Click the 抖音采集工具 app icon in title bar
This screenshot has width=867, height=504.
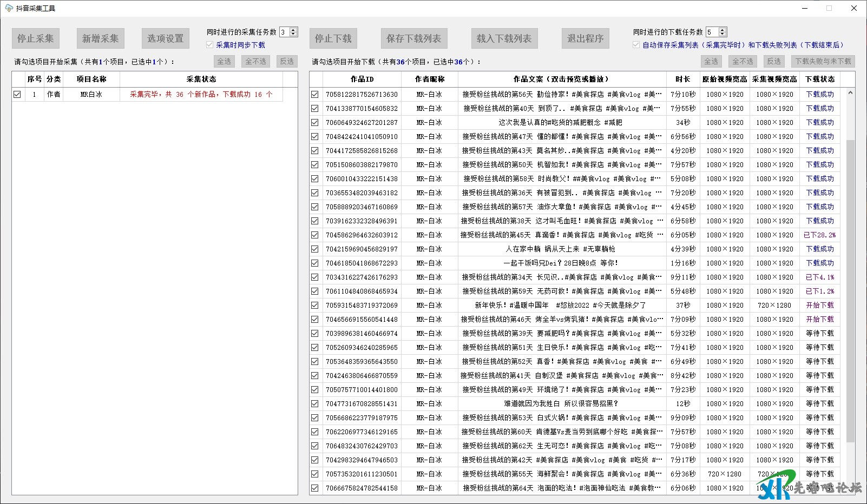[x=9, y=8]
